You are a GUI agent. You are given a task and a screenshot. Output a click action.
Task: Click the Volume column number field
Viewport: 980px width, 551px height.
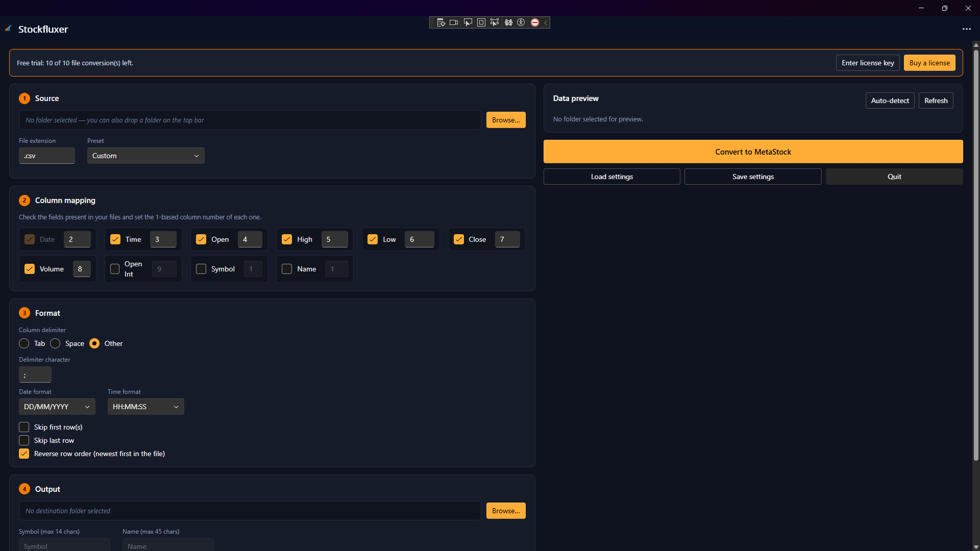82,269
